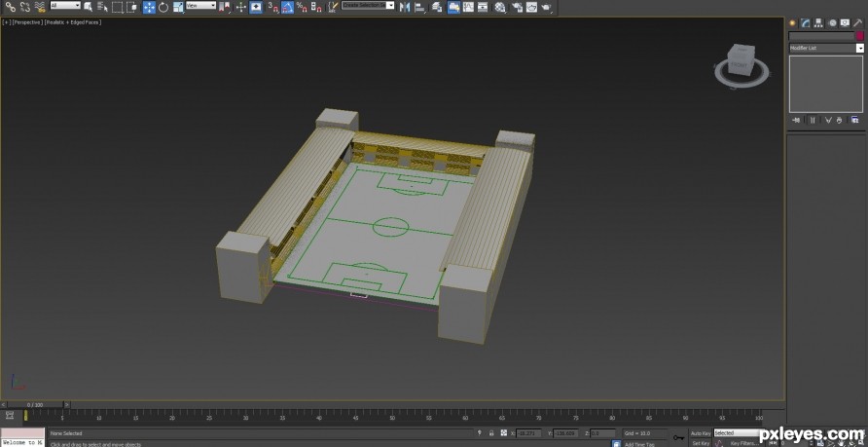Viewport: 868px width, 447px height.
Task: Click the 0 / 100 time slider
Action: coord(35,405)
